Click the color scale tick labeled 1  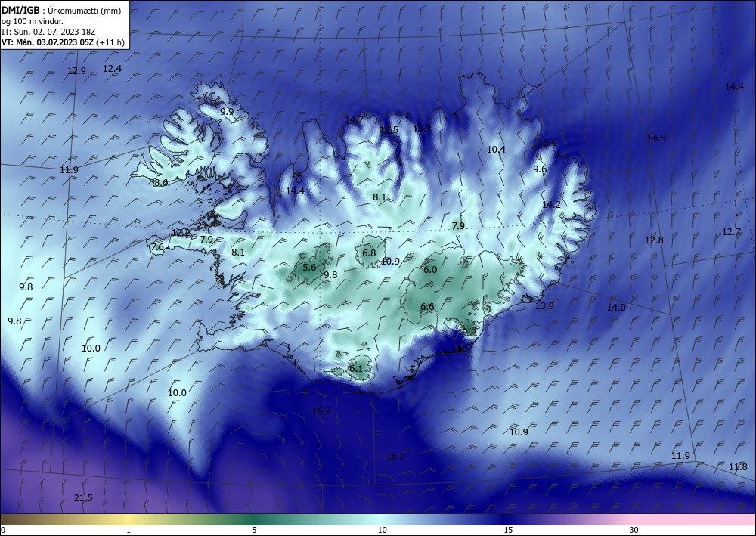coord(129,530)
